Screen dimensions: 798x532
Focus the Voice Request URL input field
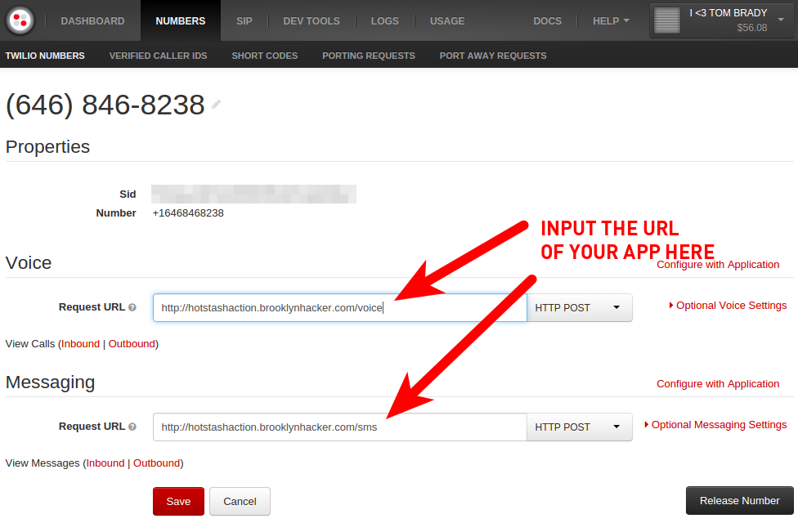tap(340, 308)
